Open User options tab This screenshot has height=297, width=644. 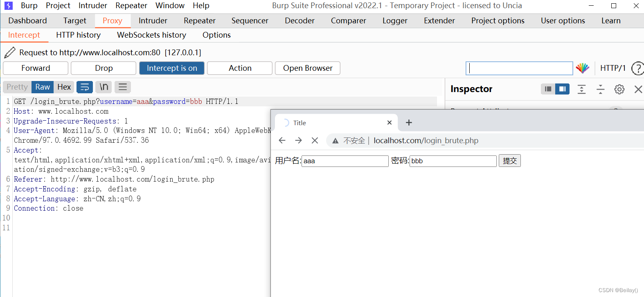click(x=563, y=21)
